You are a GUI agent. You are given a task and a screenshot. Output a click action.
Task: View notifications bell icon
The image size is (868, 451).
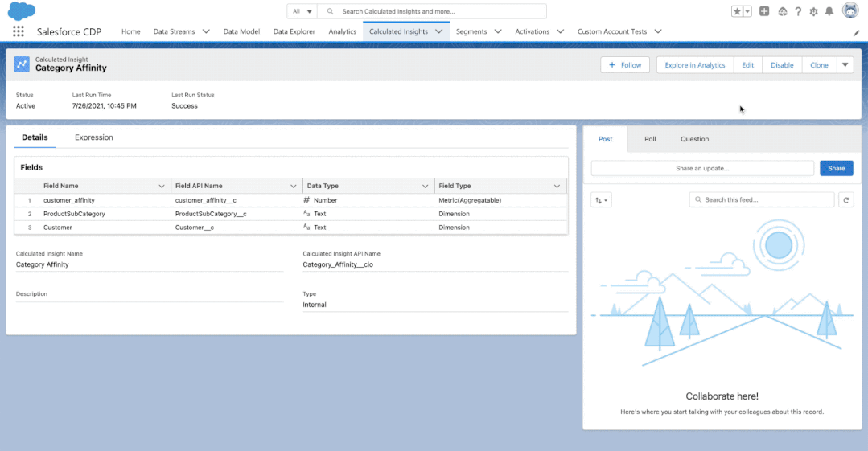click(x=829, y=11)
